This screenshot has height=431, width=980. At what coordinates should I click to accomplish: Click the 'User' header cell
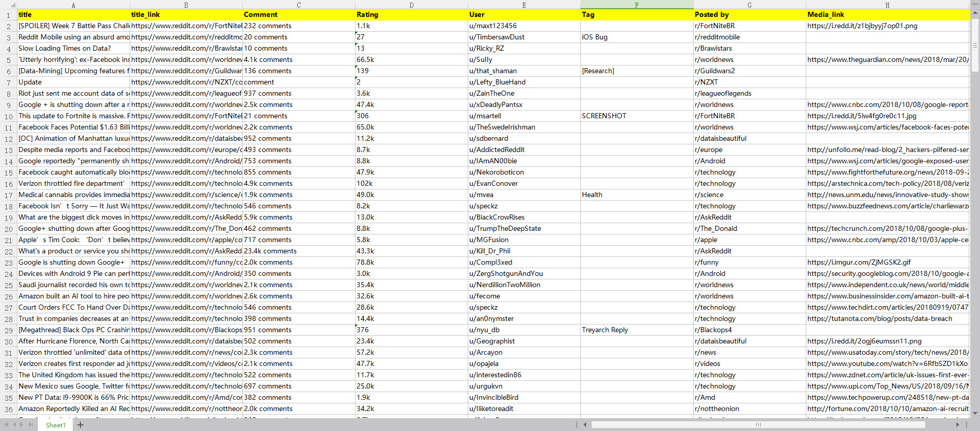click(x=524, y=14)
